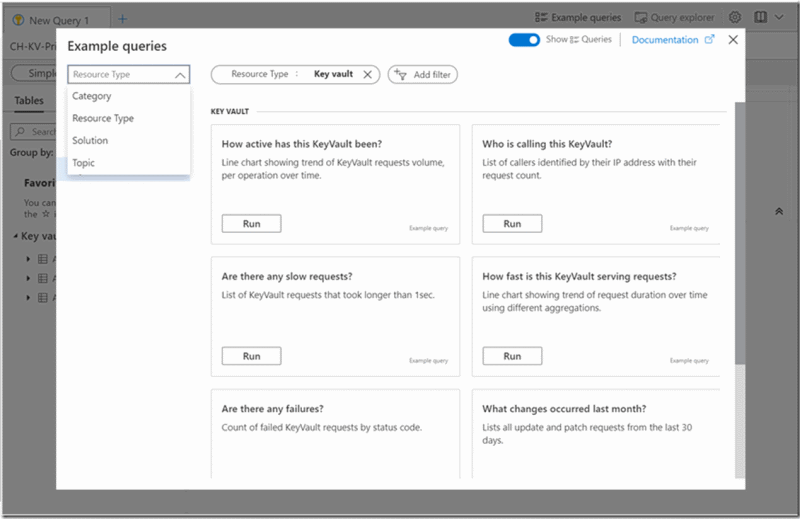The image size is (800, 519).
Task: Remove the Key vault filter with X
Action: (x=368, y=74)
